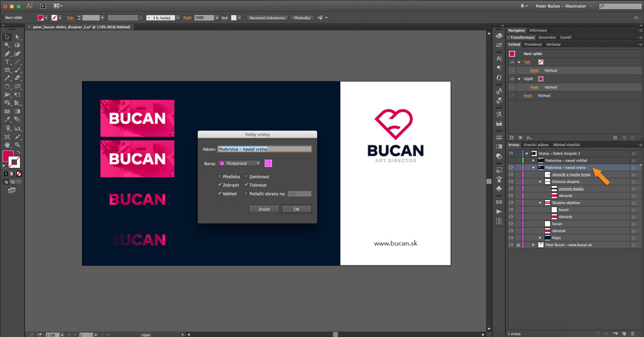Add new effect via fx button
Screen dimensions: 644x337
(529, 138)
